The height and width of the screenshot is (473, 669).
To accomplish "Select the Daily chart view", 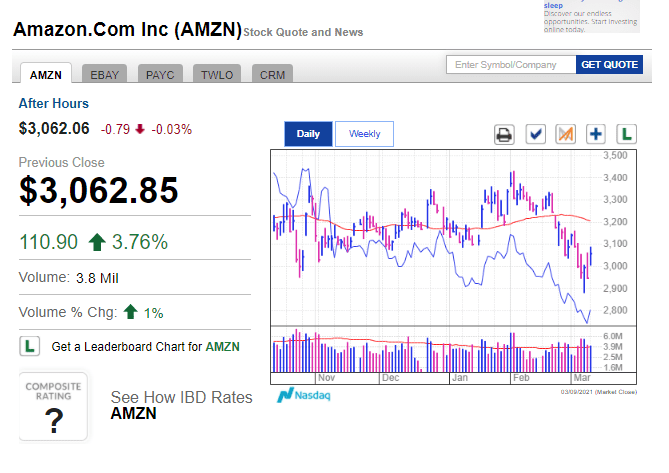I will (308, 134).
